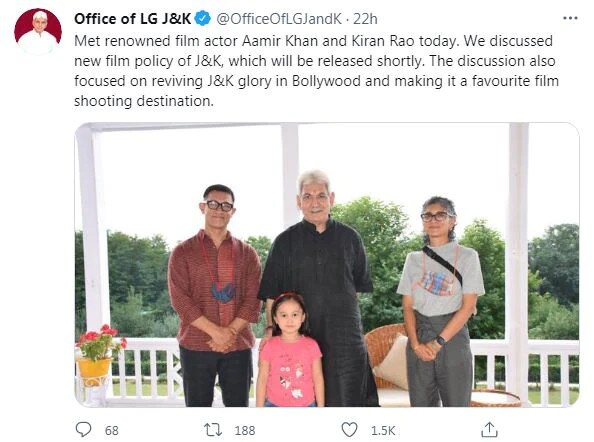Show the 188 retweets count
The image size is (594, 442).
245,431
